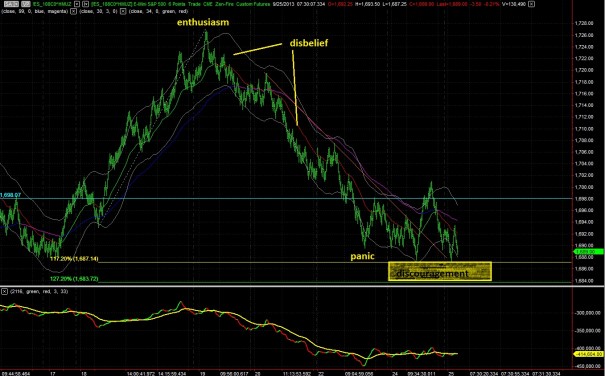Select the enthusiasm text annotation

(203, 22)
